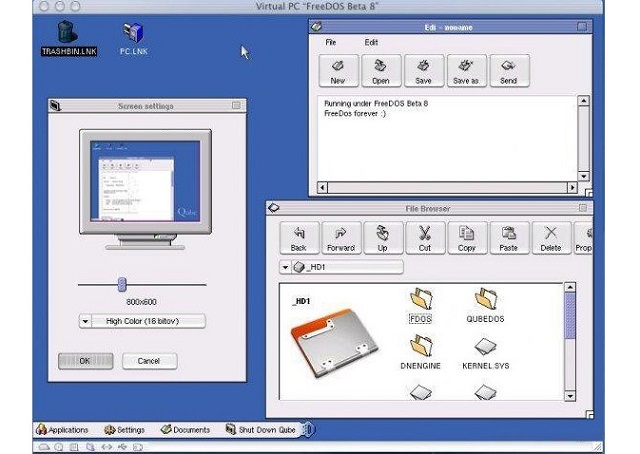Click the resolution slider handle
640x454 pixels.
tap(122, 285)
